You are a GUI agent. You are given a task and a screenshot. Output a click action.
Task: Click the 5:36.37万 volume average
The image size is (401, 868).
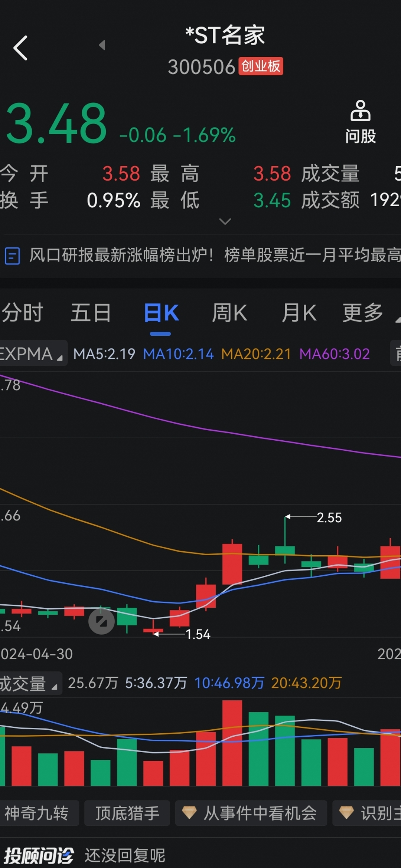pos(156,683)
